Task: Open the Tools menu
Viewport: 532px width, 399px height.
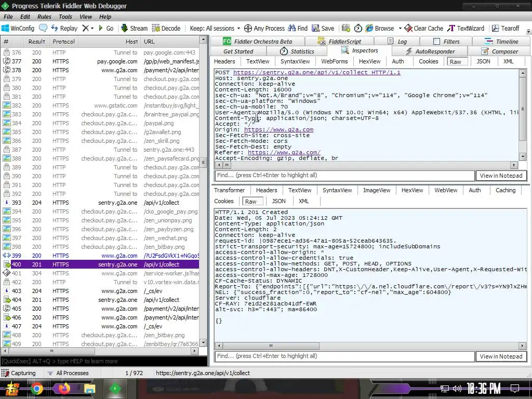Action: (65, 17)
